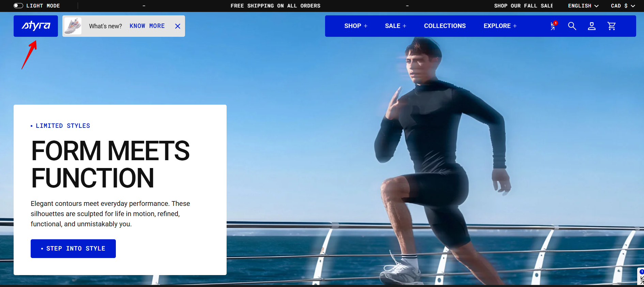This screenshot has height=287, width=644.
Task: Open the user account icon
Action: [592, 26]
